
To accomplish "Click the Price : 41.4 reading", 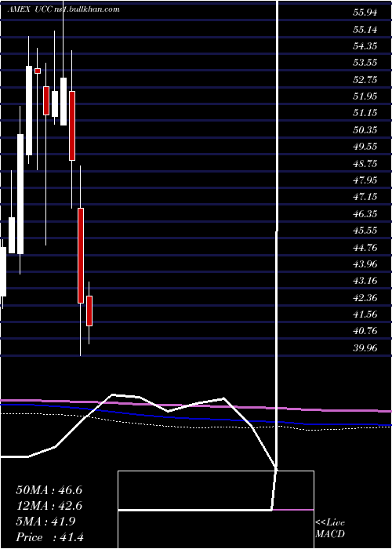I will coord(49,537).
